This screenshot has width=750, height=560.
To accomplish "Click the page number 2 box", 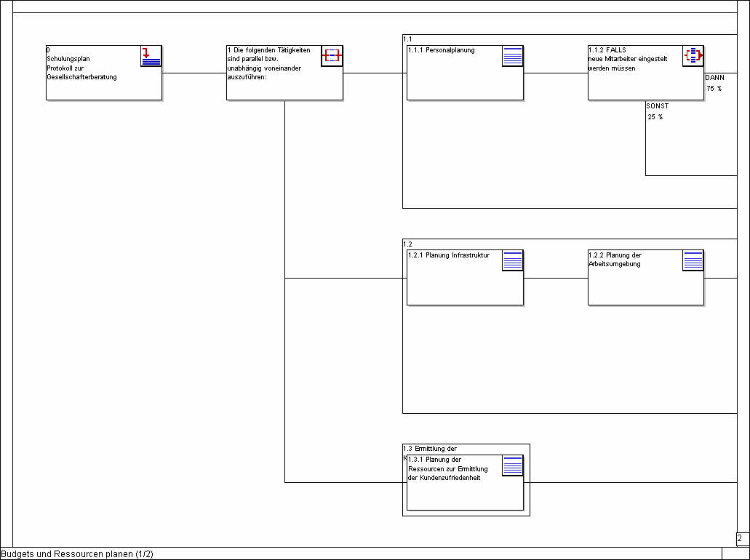I will pyautogui.click(x=741, y=539).
